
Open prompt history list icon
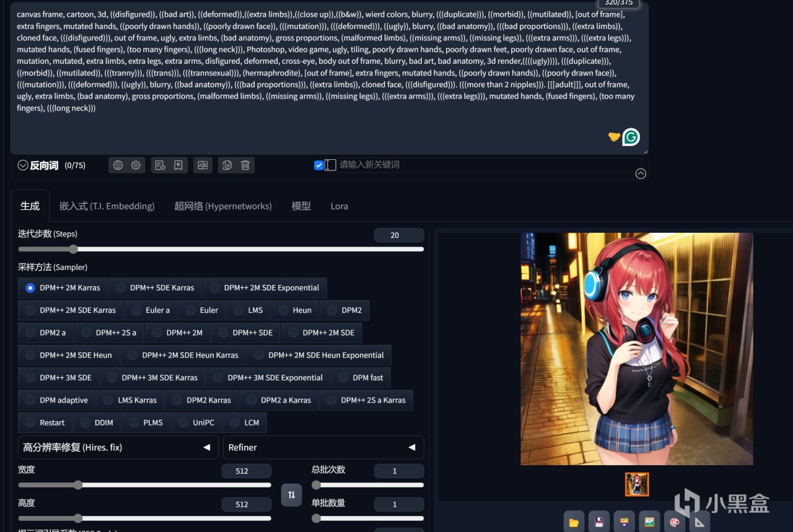pyautogui.click(x=160, y=165)
